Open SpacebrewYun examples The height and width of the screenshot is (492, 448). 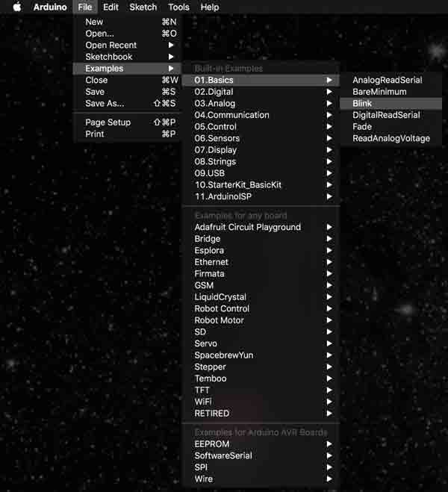point(261,355)
